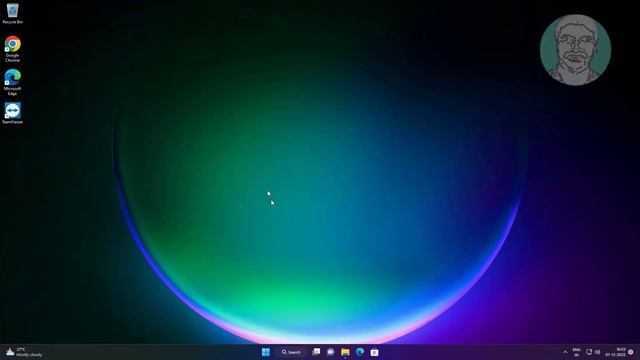This screenshot has height=360, width=640.
Task: Select the Microsoft Edge desktop shortcut
Action: tap(12, 82)
